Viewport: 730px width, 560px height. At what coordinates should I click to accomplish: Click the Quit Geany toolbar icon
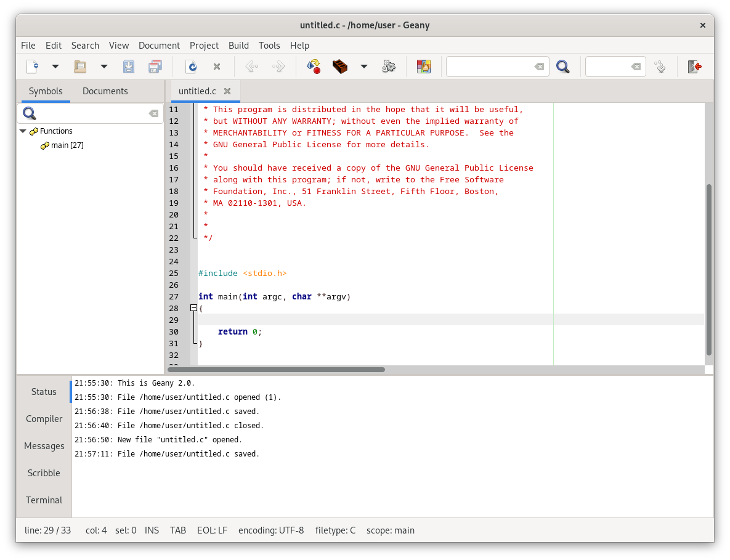(695, 67)
